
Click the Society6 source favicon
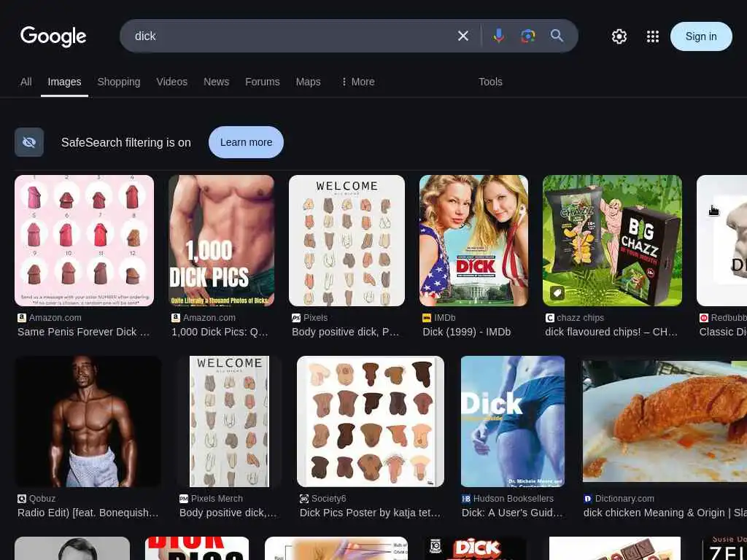click(304, 499)
